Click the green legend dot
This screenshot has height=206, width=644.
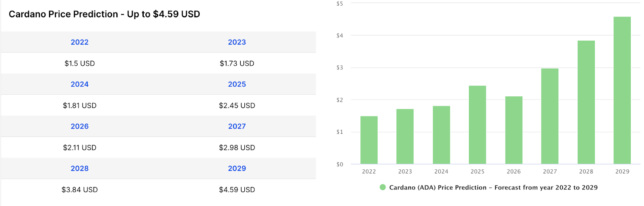tap(383, 187)
